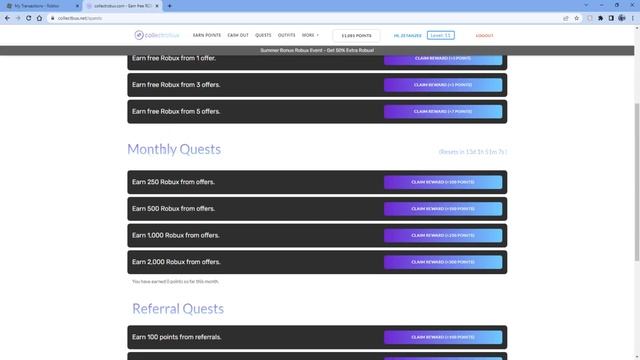Image resolution: width=640 pixels, height=360 pixels.
Task: Click the points earned this month note
Action: click(x=175, y=282)
